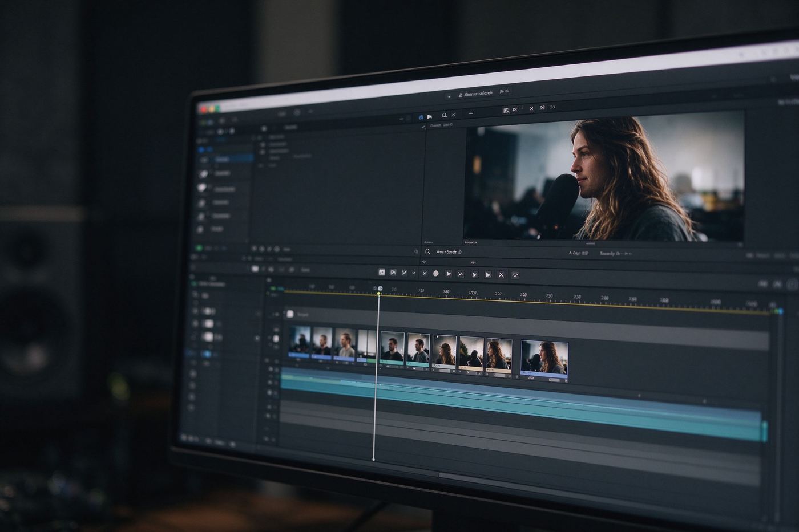Image resolution: width=799 pixels, height=532 pixels.
Task: Click the checkmark icon ending the transport row
Action: (515, 275)
